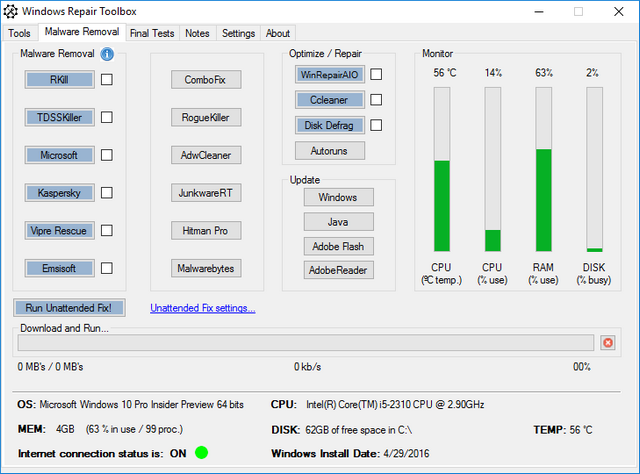The height and width of the screenshot is (474, 640).
Task: Check the WinRepairAIO checkbox
Action: click(376, 74)
